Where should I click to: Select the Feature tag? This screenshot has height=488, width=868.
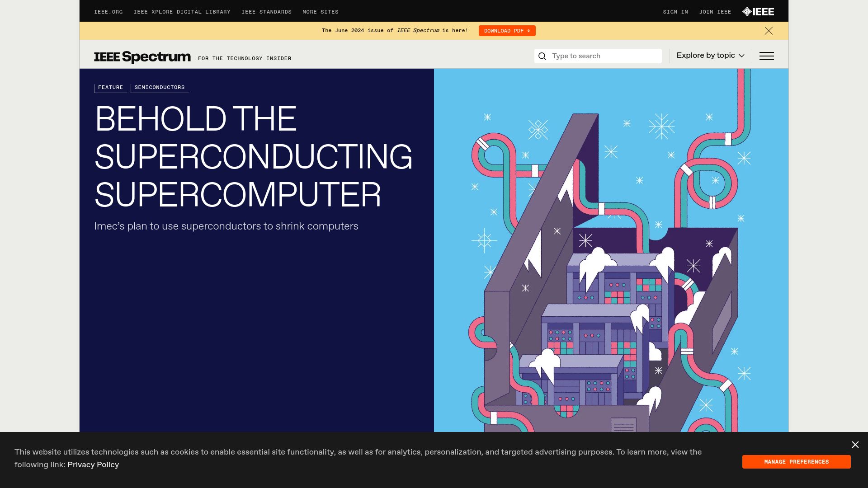coord(110,88)
